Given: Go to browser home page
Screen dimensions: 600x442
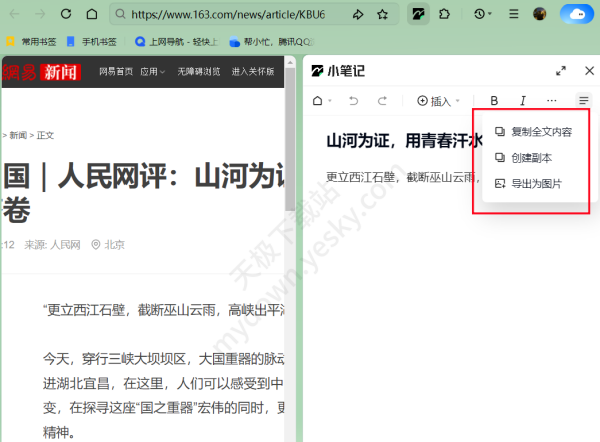Looking at the screenshot, I should tap(92, 15).
